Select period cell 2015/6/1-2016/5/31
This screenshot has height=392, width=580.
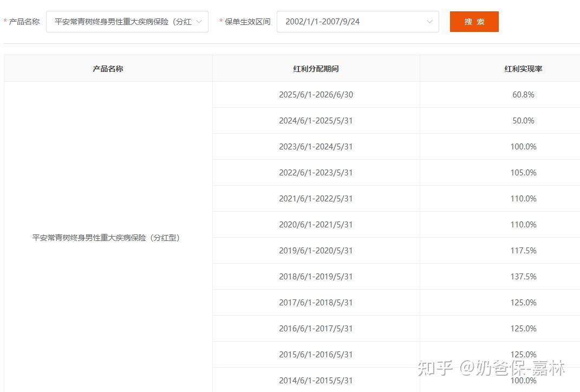click(316, 354)
